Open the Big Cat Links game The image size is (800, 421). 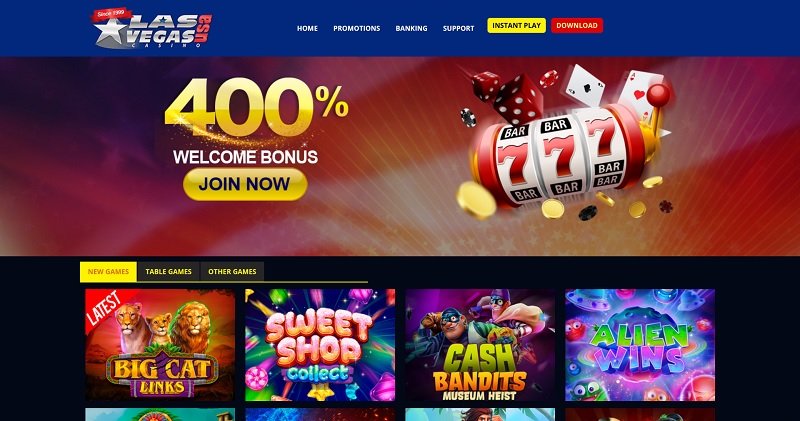point(160,345)
